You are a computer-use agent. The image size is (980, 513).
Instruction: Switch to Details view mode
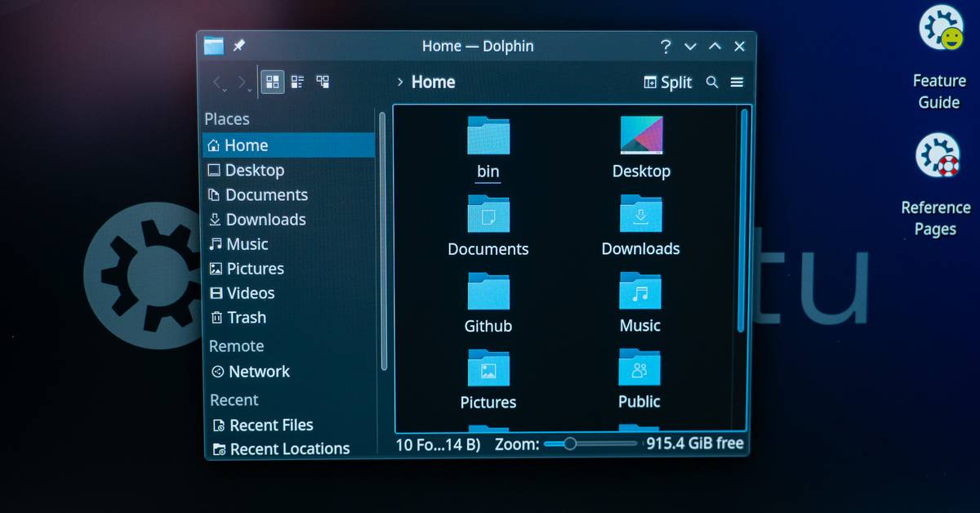[323, 82]
